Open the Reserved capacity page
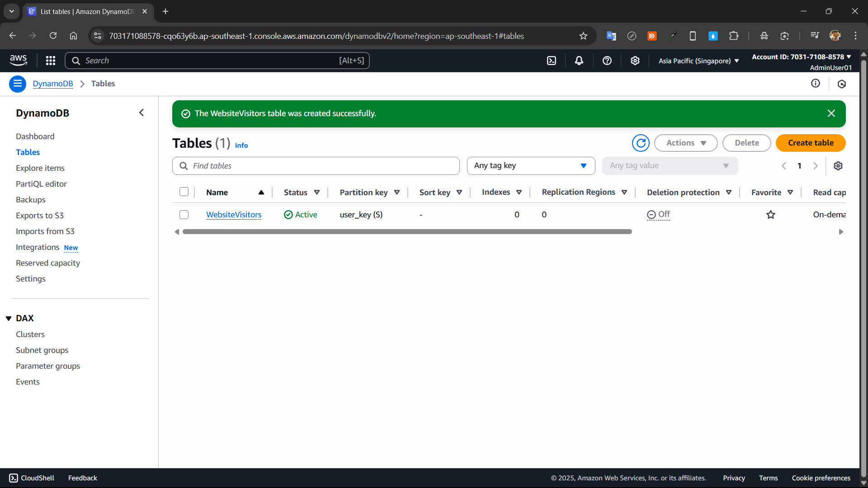Viewport: 868px width, 488px height. click(48, 263)
